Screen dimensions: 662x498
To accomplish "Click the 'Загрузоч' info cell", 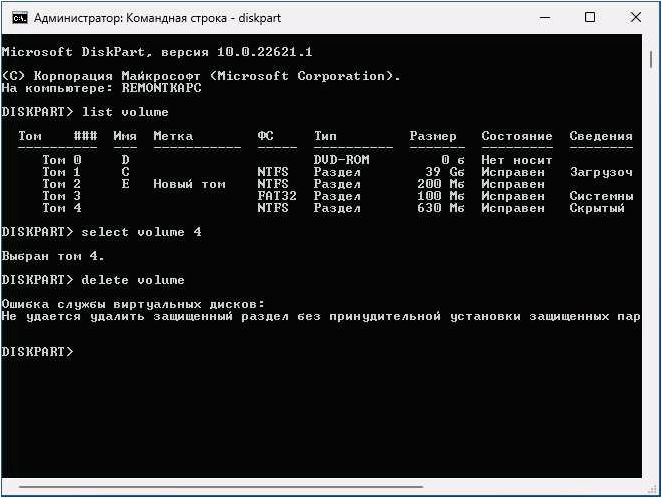I will (x=601, y=172).
